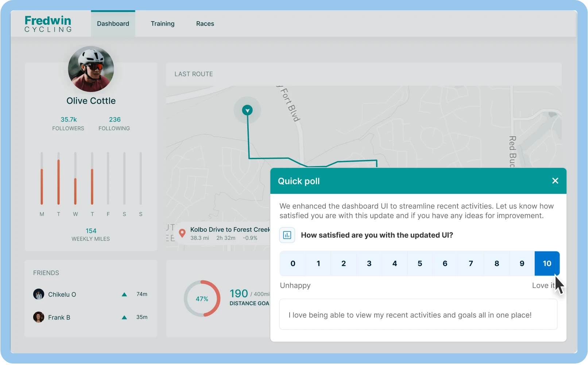The image size is (588, 365).
Task: Click the upward trend arrow next to 74m
Action: pos(124,294)
